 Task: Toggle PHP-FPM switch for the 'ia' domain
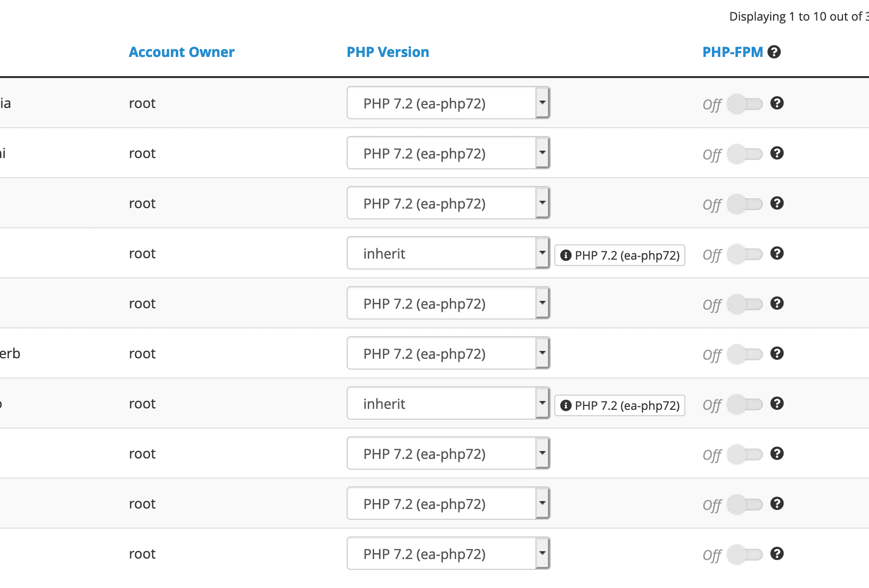(745, 104)
